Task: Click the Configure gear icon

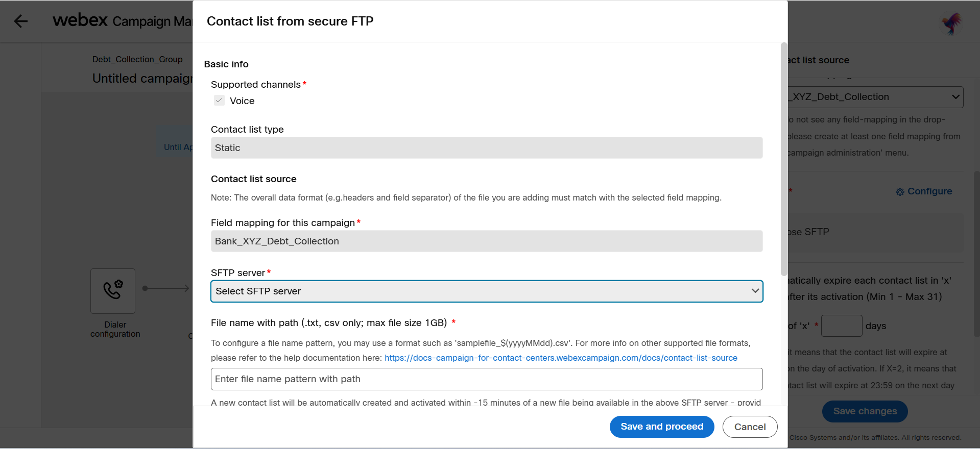Action: click(x=900, y=192)
